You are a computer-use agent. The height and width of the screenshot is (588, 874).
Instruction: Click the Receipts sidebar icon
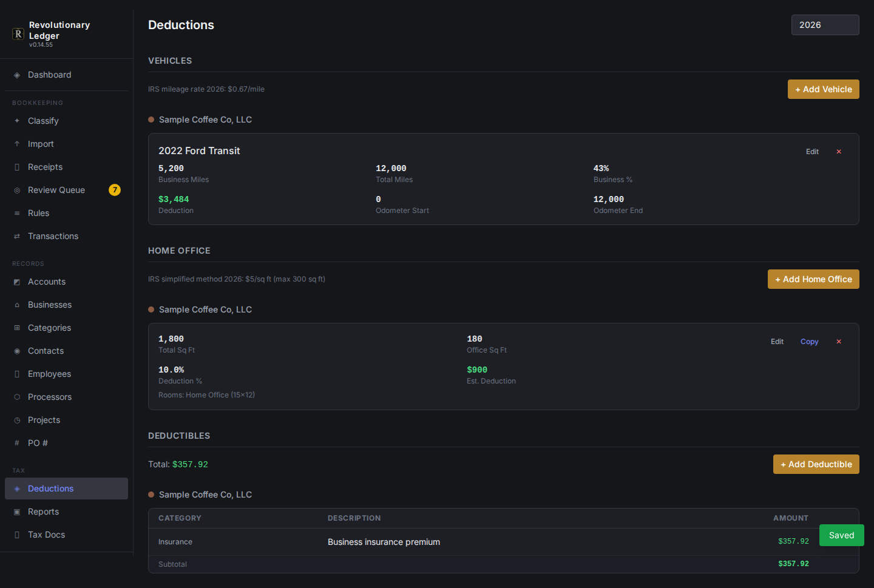tap(17, 167)
